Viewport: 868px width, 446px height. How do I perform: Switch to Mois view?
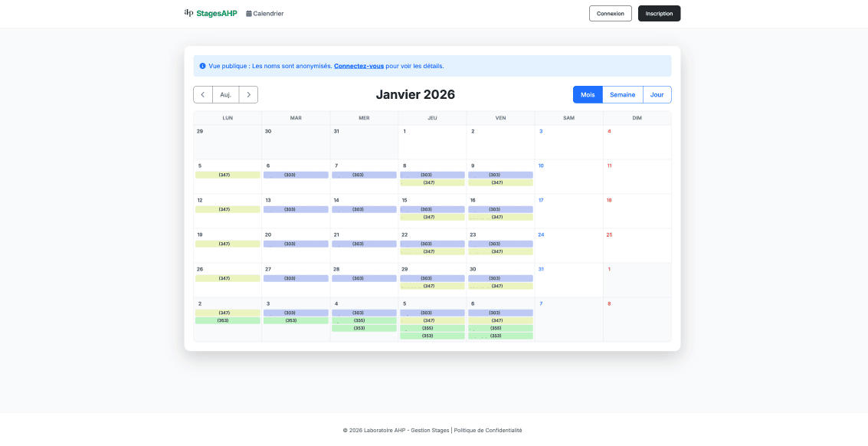click(588, 95)
